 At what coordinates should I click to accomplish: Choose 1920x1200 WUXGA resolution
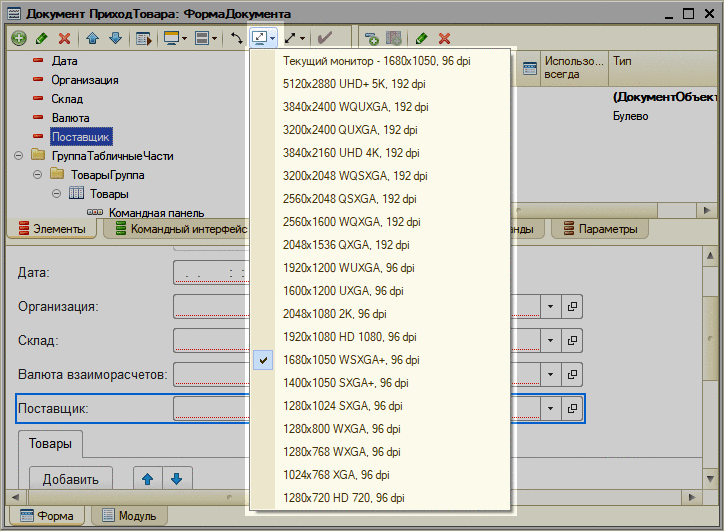point(380,268)
